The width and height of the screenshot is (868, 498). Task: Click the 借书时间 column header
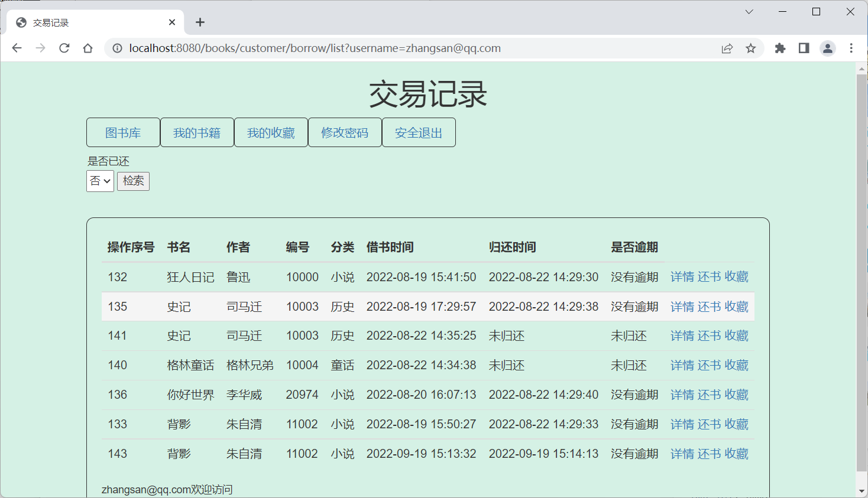click(x=390, y=247)
